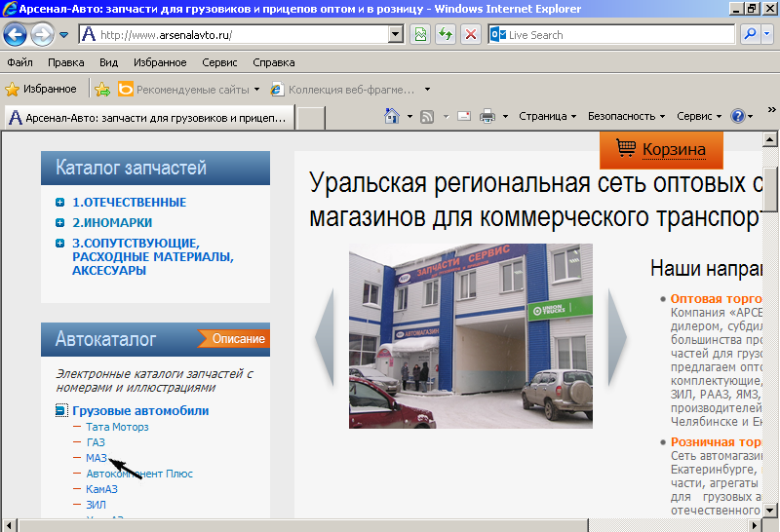Open the Вид menu

coord(108,62)
